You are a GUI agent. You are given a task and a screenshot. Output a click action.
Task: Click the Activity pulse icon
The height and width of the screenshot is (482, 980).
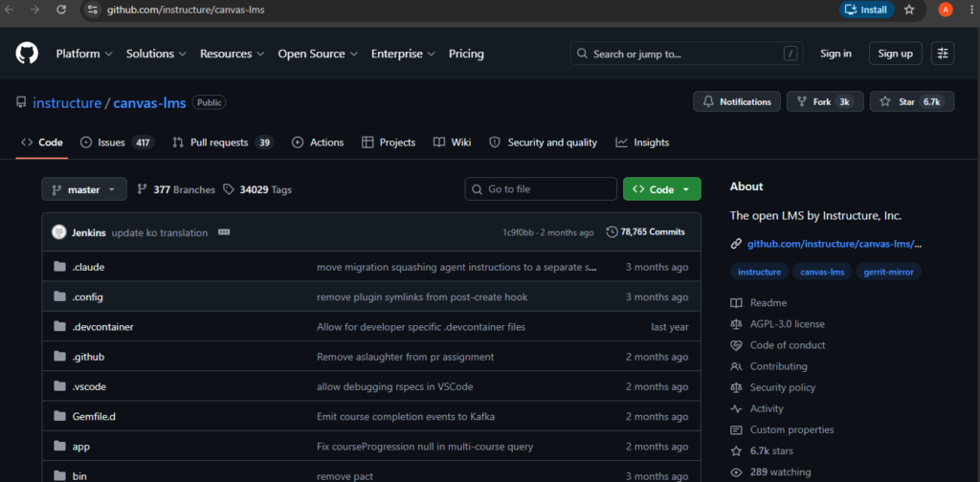736,409
